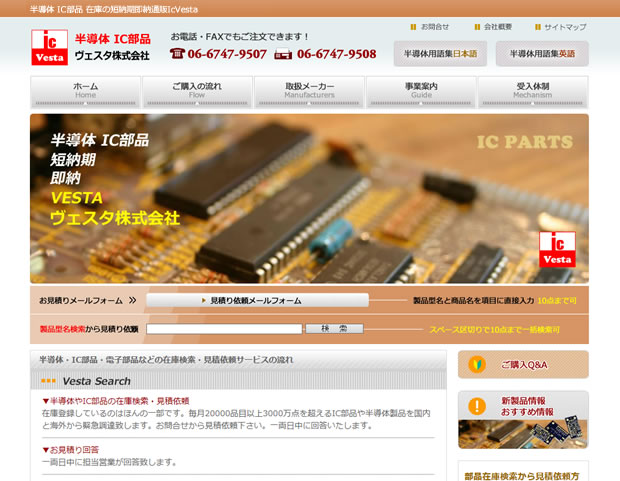Click 半導体やIC部品の在庫検索・見積依頼 heading

click(116, 401)
